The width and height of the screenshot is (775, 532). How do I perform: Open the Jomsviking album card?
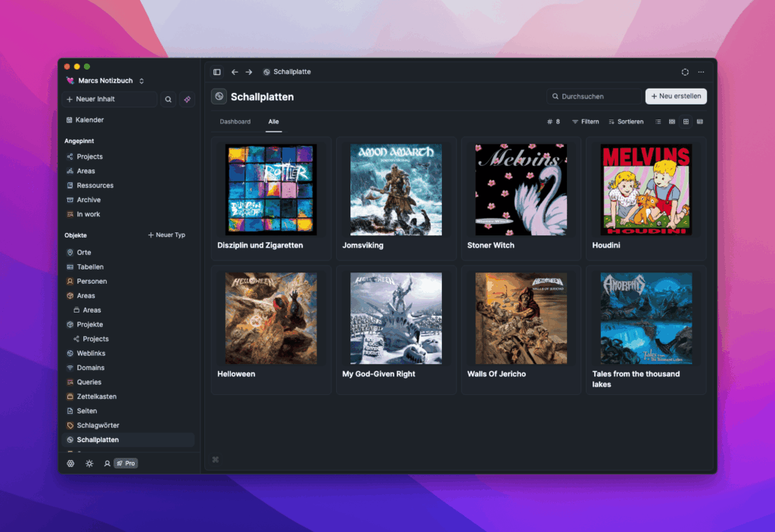tap(397, 199)
